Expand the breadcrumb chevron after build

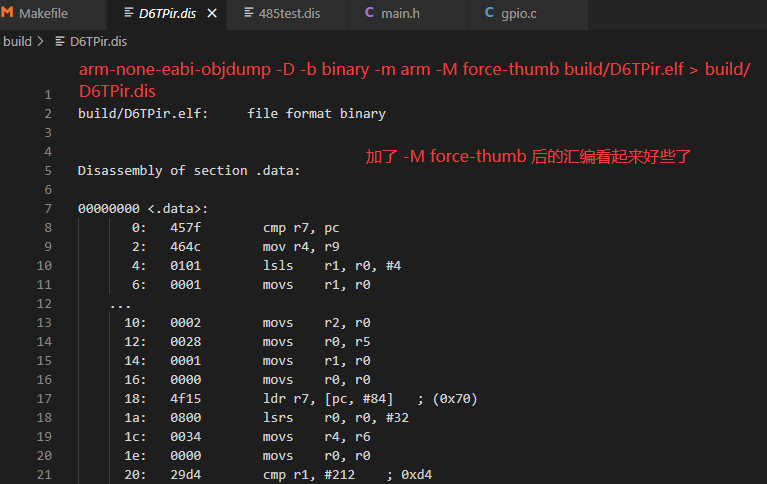41,42
